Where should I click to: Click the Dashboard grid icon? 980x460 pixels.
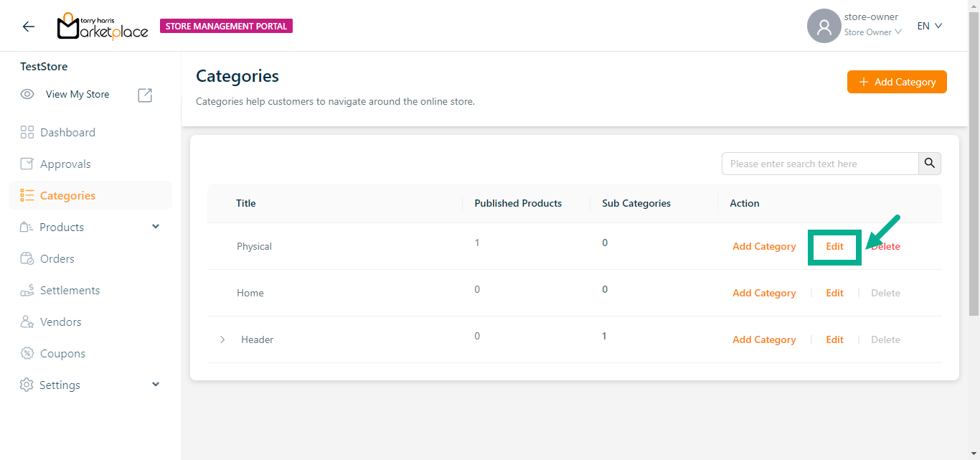pyautogui.click(x=27, y=133)
